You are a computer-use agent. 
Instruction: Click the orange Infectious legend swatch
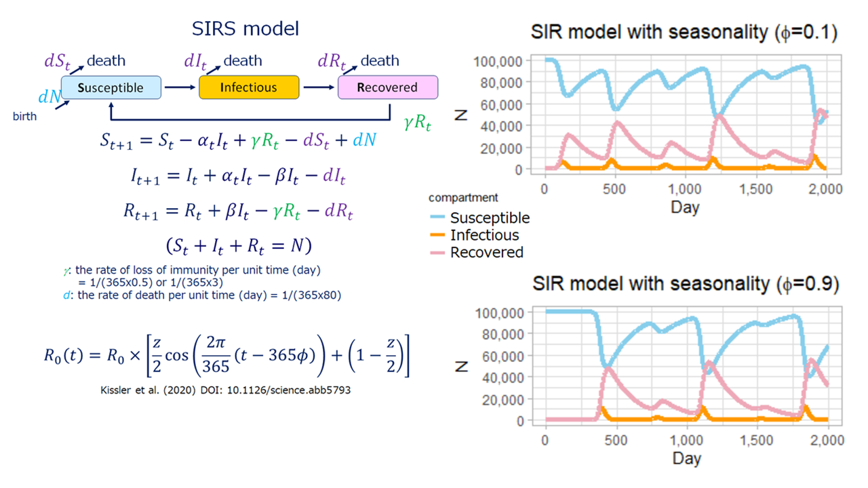437,235
